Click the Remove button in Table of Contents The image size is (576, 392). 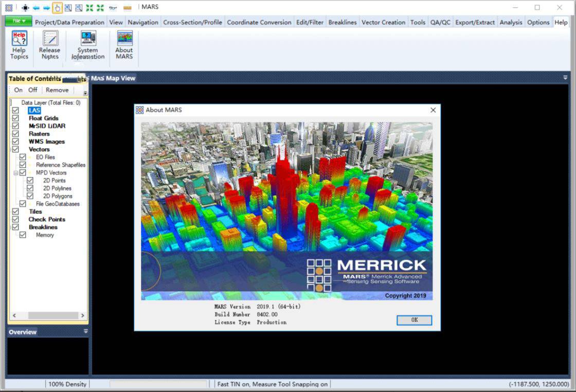(x=57, y=90)
